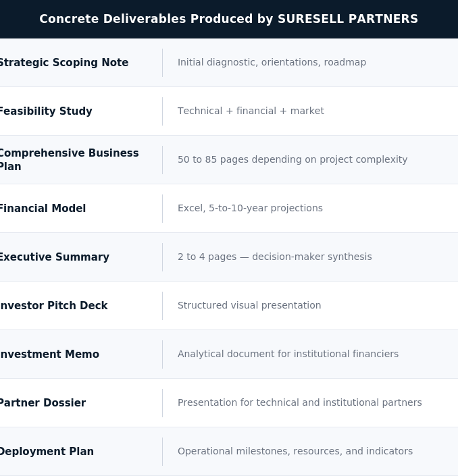Image resolution: width=458 pixels, height=476 pixels.
Task: Click the SURESELL PARTNERS name in header
Action: 348,19
